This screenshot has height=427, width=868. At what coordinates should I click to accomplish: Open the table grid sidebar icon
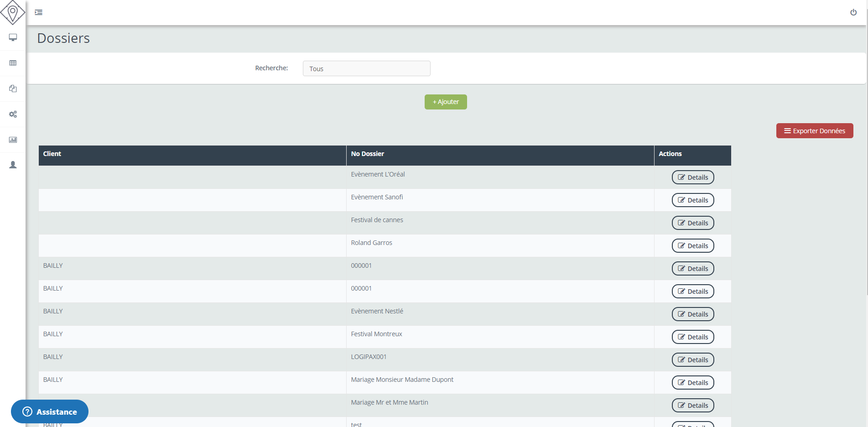13,63
